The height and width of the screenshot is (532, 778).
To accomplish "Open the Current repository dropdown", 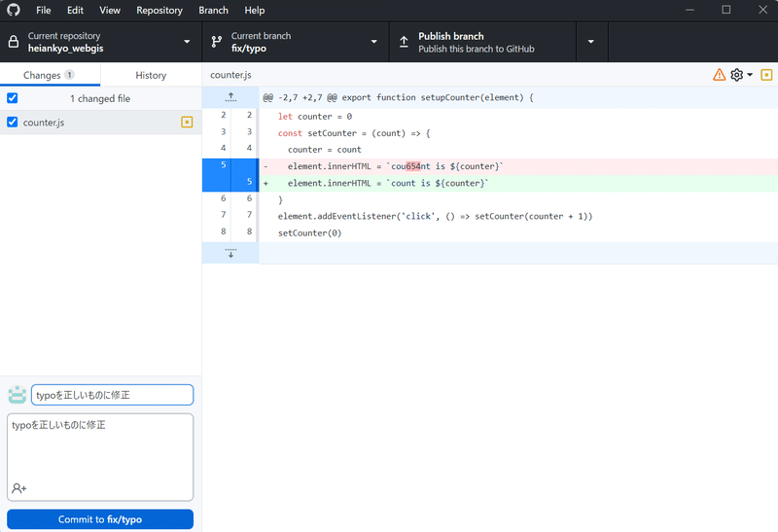I will tap(101, 42).
